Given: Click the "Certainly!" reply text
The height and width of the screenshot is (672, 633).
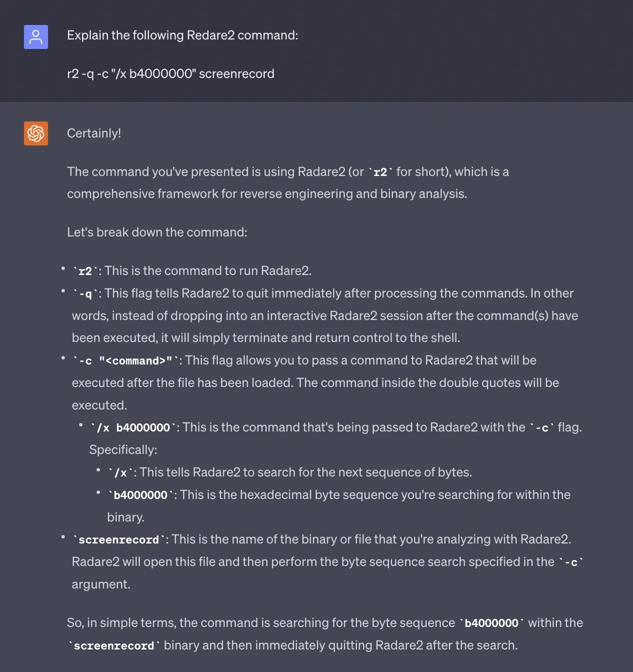Looking at the screenshot, I should point(94,133).
